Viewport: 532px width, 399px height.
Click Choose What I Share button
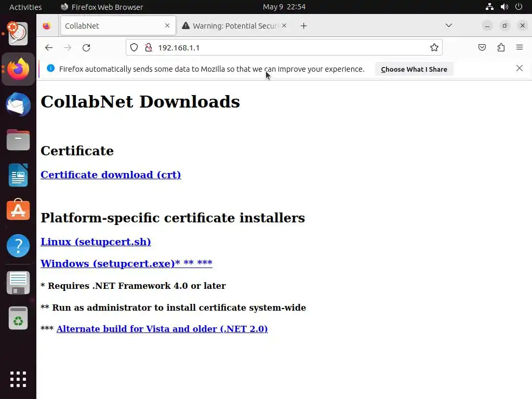[x=414, y=69]
